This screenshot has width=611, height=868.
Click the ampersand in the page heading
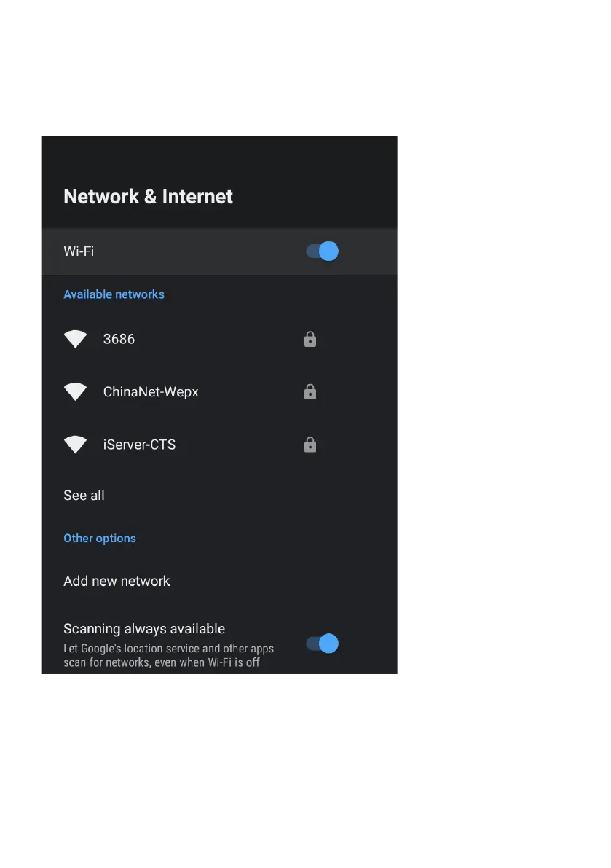(151, 197)
